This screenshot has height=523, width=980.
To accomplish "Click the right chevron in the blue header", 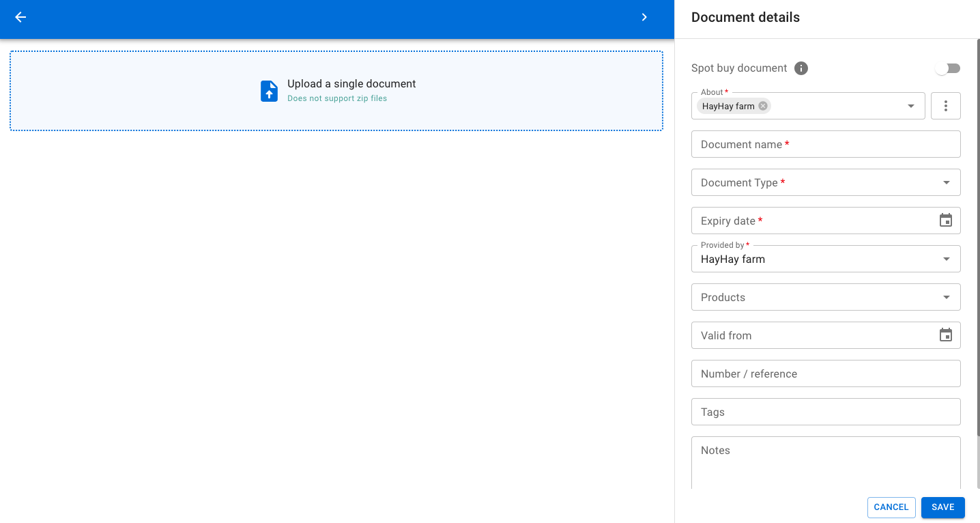I will point(644,17).
